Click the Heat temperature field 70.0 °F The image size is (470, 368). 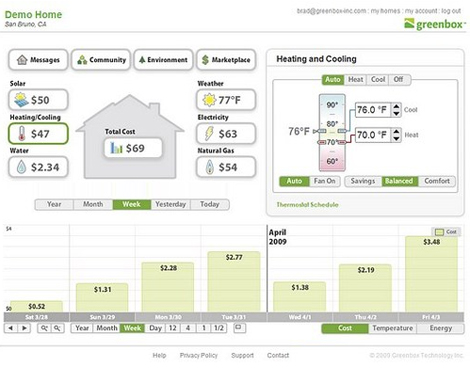(x=373, y=135)
